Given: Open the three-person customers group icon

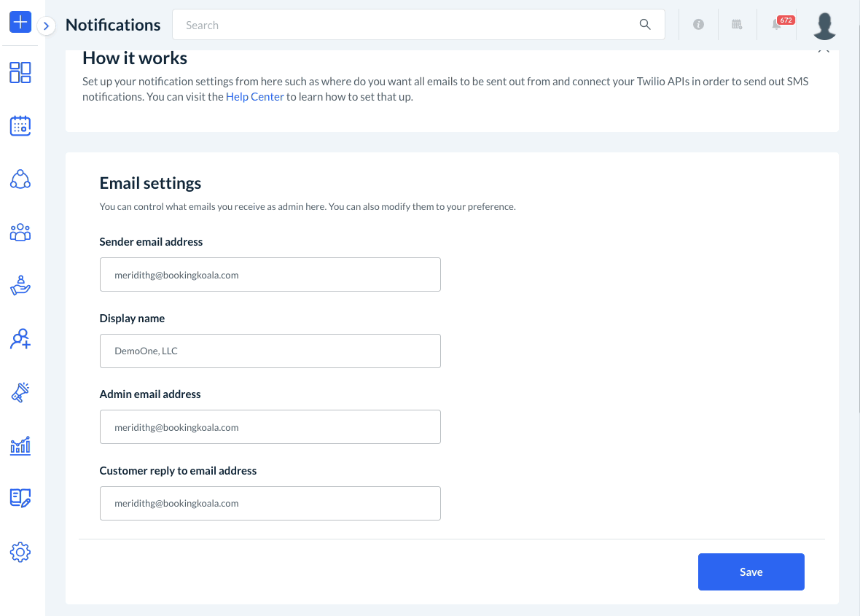Looking at the screenshot, I should [20, 233].
